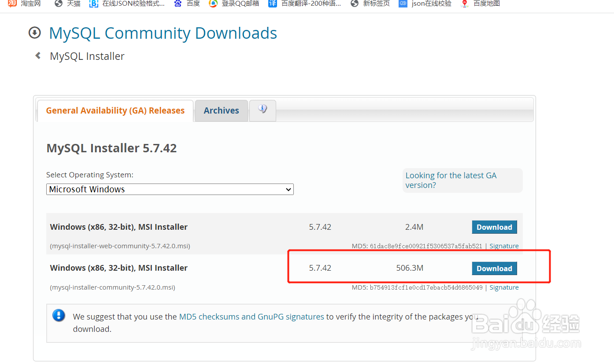Click the MySQL Community Downloads heading link
This screenshot has height=364, width=614.
(x=163, y=33)
